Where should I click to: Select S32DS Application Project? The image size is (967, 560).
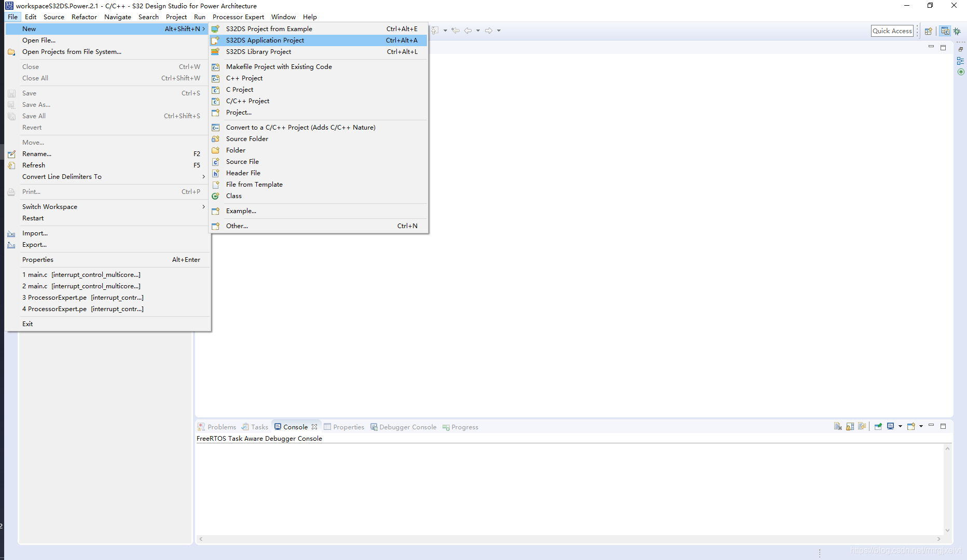tap(319, 40)
